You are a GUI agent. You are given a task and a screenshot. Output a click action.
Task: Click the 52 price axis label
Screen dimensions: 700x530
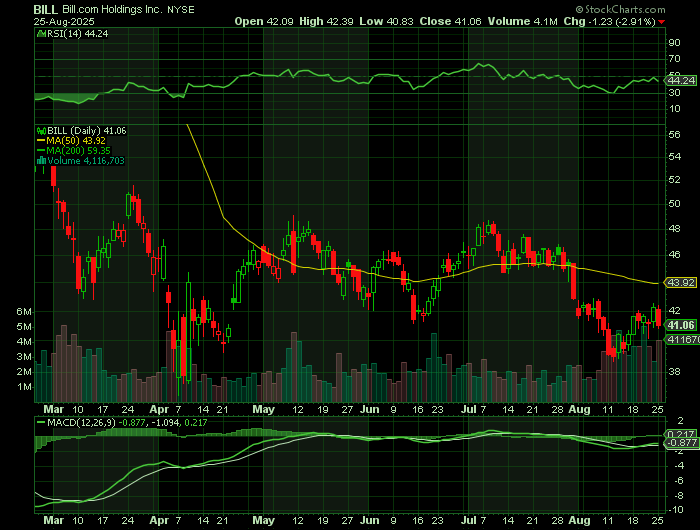(x=675, y=179)
